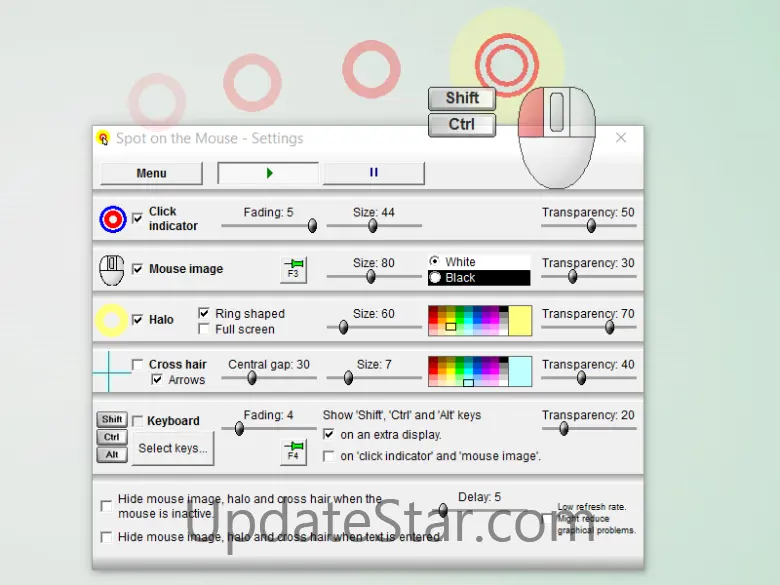Viewport: 780px width, 585px height.
Task: Click the large Shift key overlay
Action: (462, 98)
